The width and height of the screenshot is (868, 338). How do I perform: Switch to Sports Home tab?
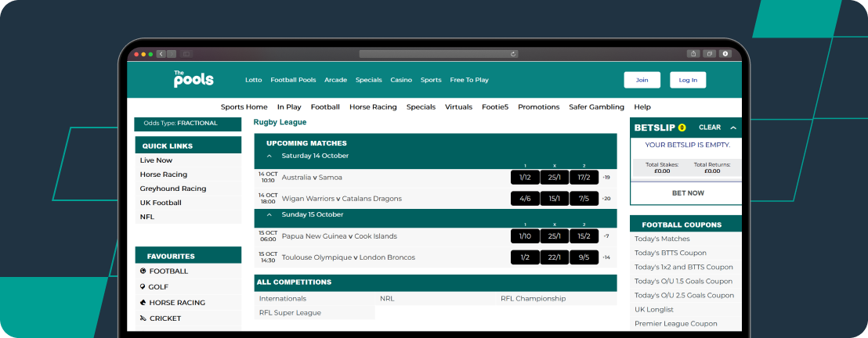(x=244, y=106)
